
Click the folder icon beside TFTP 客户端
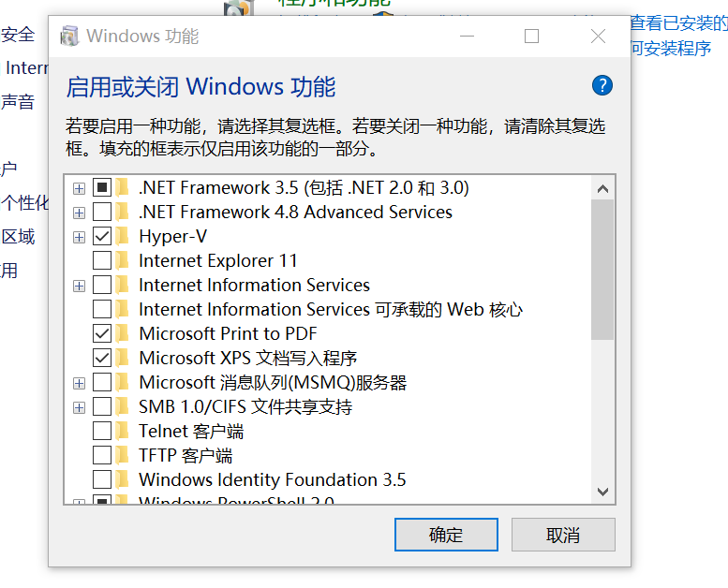123,456
